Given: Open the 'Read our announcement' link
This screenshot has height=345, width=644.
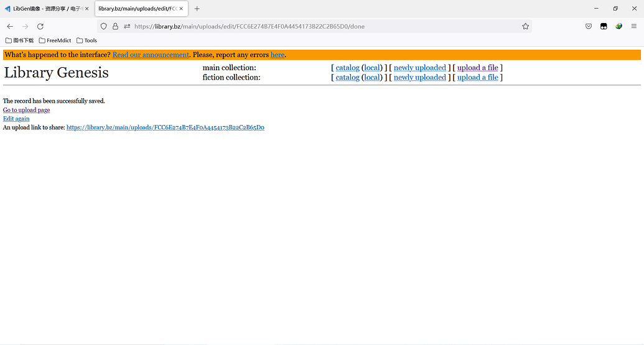Looking at the screenshot, I should click(151, 55).
